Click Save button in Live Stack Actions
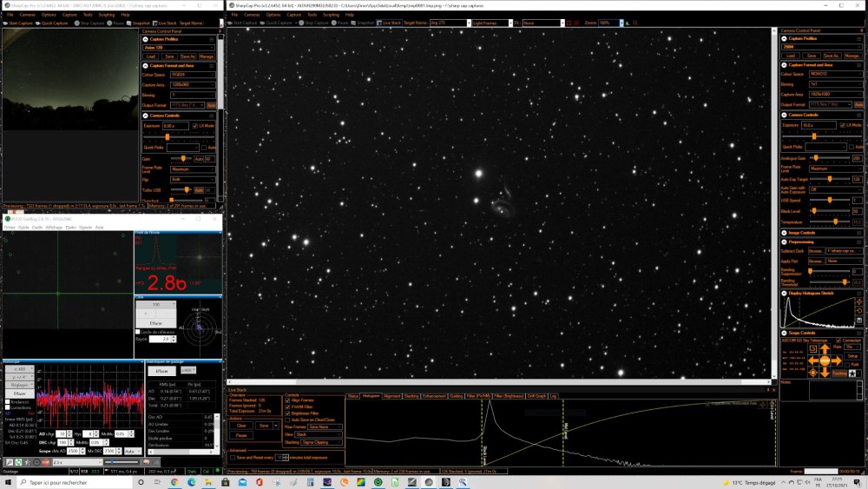 pyautogui.click(x=264, y=426)
